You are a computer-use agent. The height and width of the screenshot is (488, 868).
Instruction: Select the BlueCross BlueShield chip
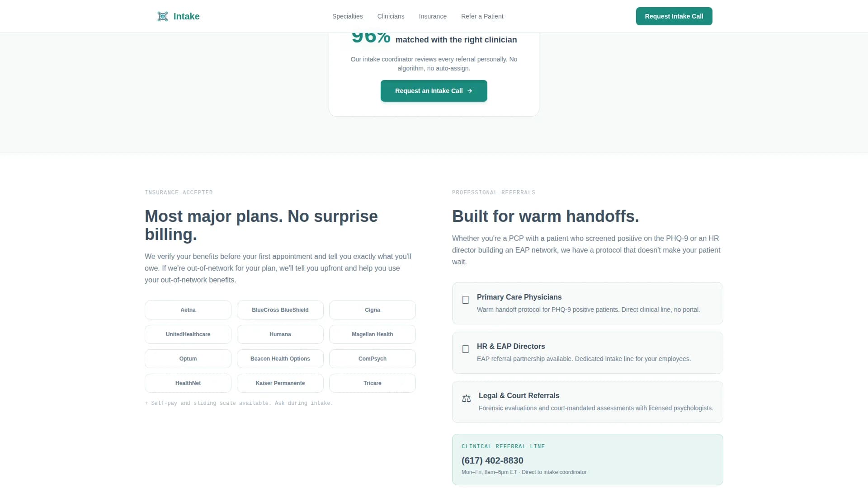coord(280,310)
